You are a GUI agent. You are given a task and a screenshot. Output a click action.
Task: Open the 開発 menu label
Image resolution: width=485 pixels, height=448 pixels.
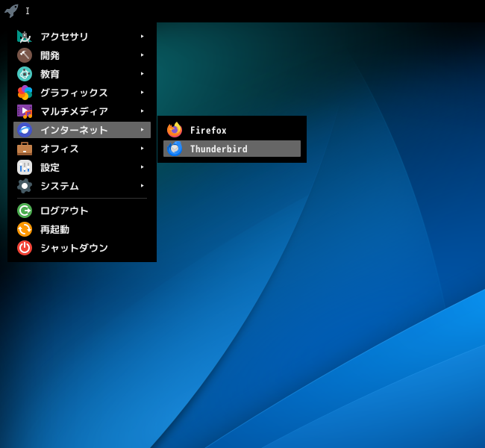coord(50,55)
